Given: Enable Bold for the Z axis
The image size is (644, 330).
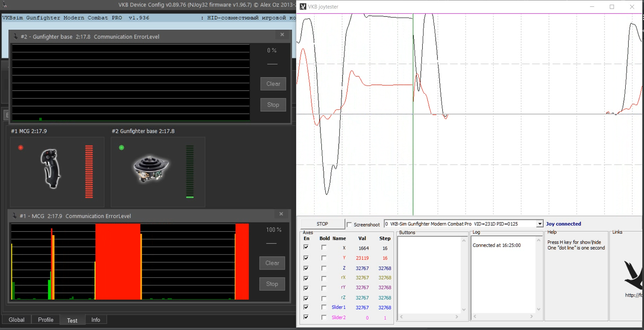Looking at the screenshot, I should [324, 268].
